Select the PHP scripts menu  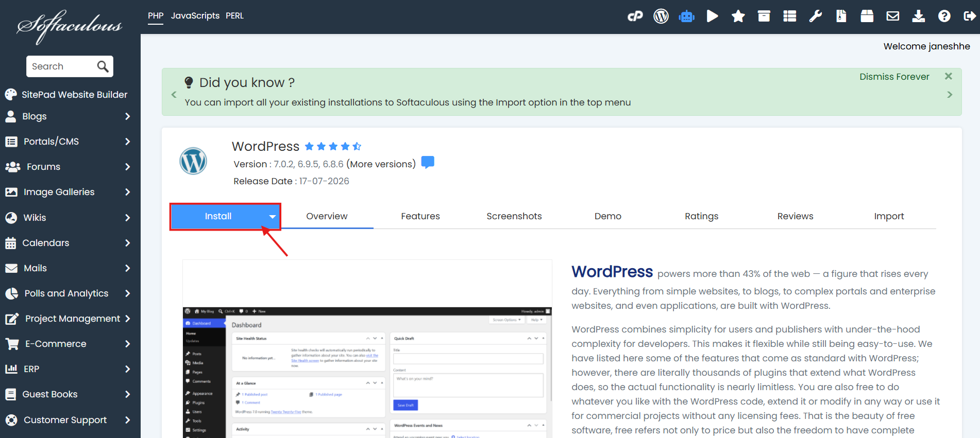coord(156,16)
